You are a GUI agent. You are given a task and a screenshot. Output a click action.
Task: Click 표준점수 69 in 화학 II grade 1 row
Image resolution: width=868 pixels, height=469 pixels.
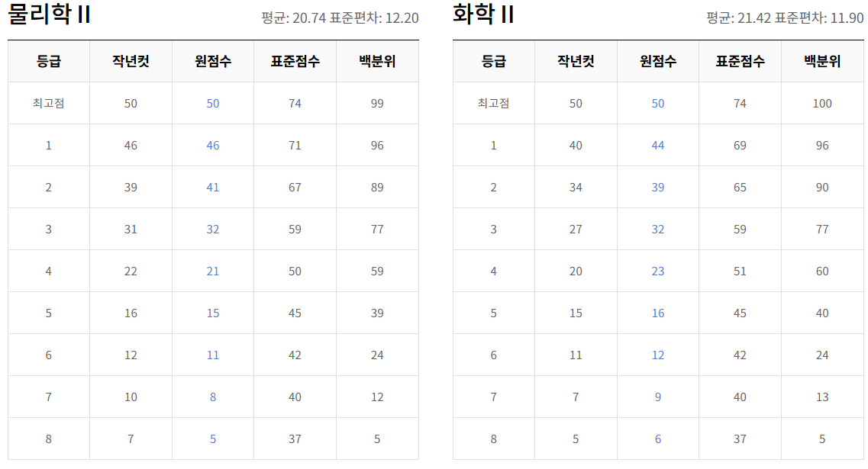pyautogui.click(x=740, y=146)
